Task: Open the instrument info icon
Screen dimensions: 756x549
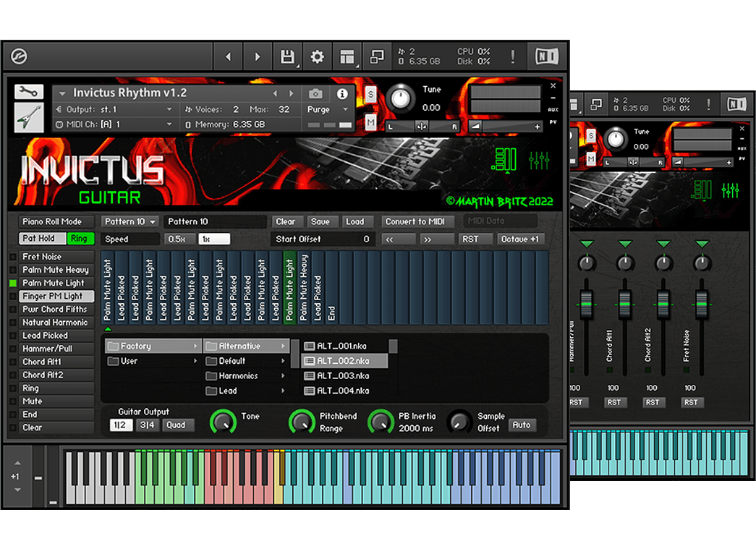Action: pyautogui.click(x=342, y=94)
